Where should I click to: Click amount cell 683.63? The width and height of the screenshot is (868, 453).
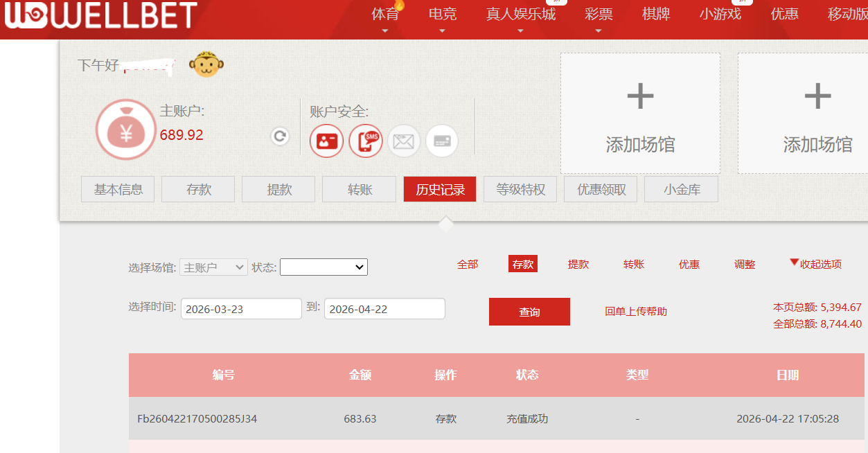tap(360, 419)
